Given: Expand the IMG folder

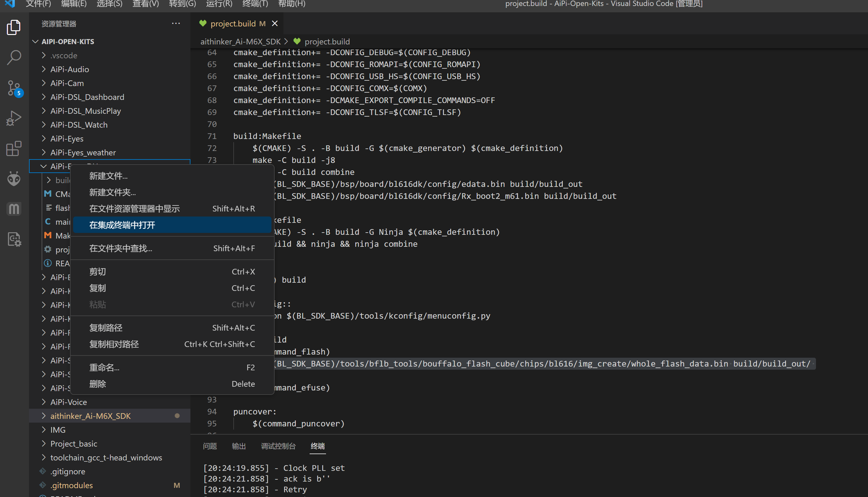Looking at the screenshot, I should coord(44,430).
